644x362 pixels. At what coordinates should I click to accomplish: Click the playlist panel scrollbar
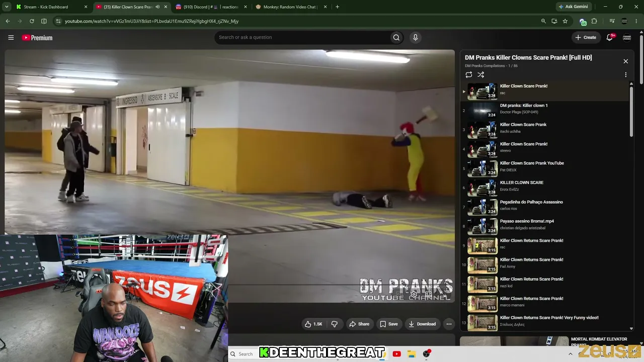(631, 111)
